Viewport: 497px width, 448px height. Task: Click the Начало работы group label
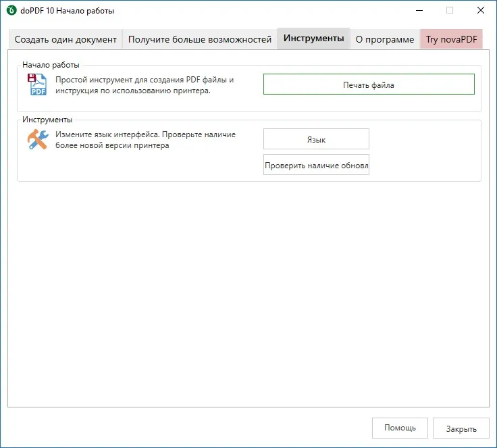[51, 65]
